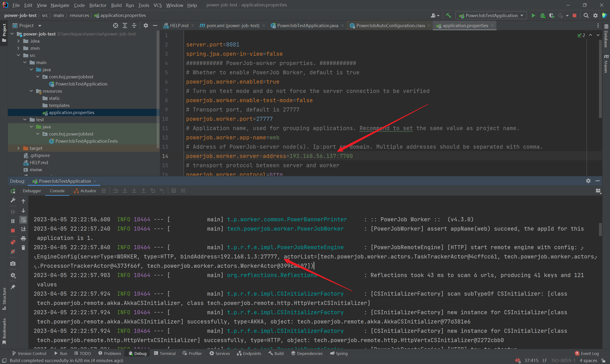Stop the debug session with the red square
610x364 pixels.
(x=13, y=231)
